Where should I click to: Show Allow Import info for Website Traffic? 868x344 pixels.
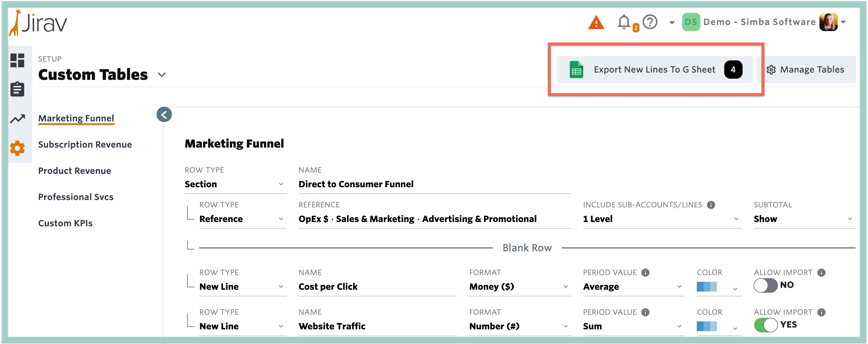coord(822,312)
